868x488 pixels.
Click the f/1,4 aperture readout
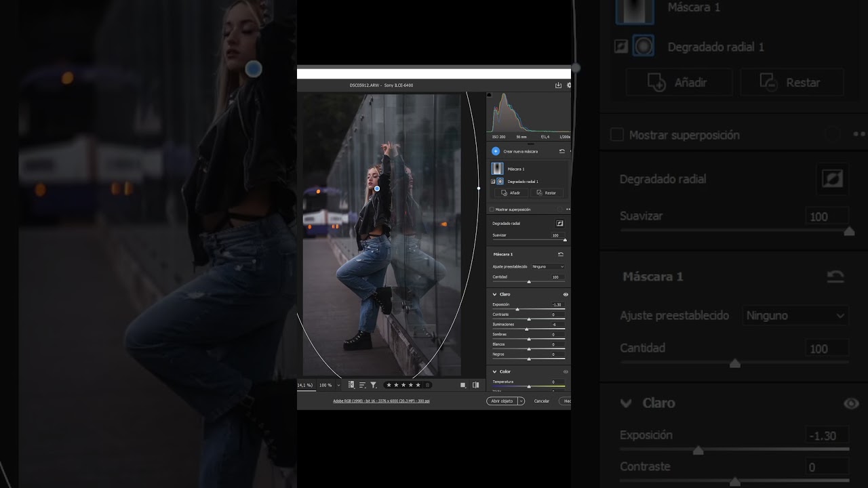[x=544, y=137]
